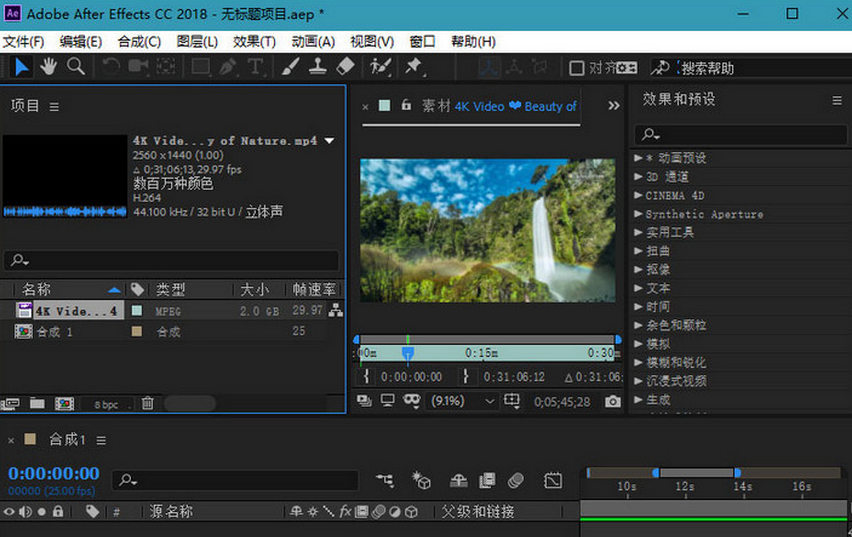Select the Brush tool
This screenshot has height=537, width=852.
pos(290,67)
